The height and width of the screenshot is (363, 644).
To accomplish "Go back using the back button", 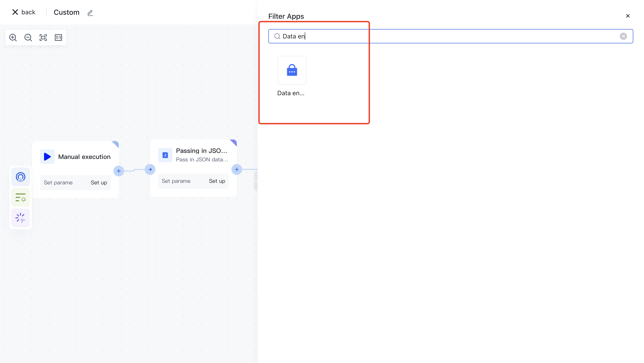I will 24,12.
